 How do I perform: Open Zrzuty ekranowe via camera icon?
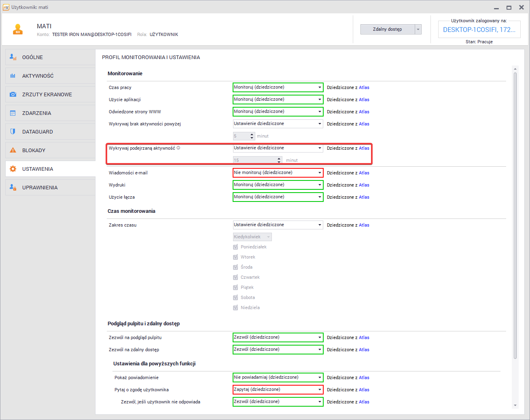point(13,94)
